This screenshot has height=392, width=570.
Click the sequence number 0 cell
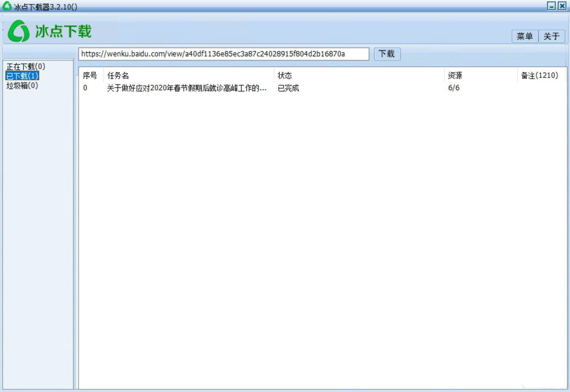pyautogui.click(x=85, y=88)
